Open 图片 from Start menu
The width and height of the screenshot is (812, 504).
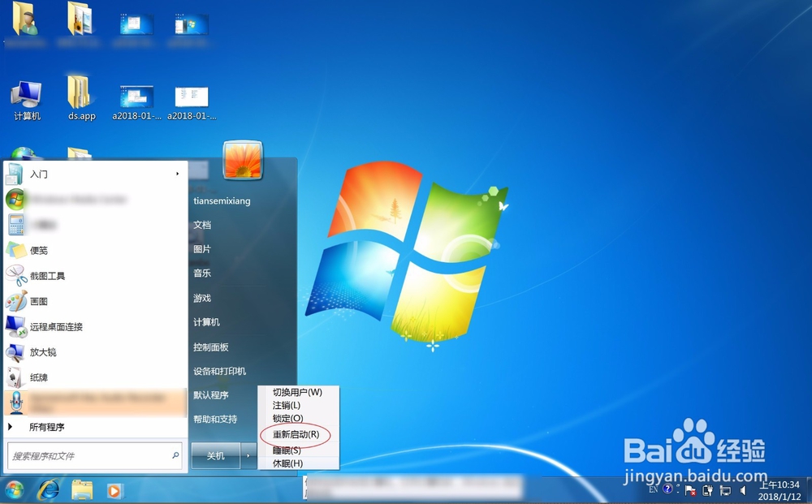(x=202, y=249)
